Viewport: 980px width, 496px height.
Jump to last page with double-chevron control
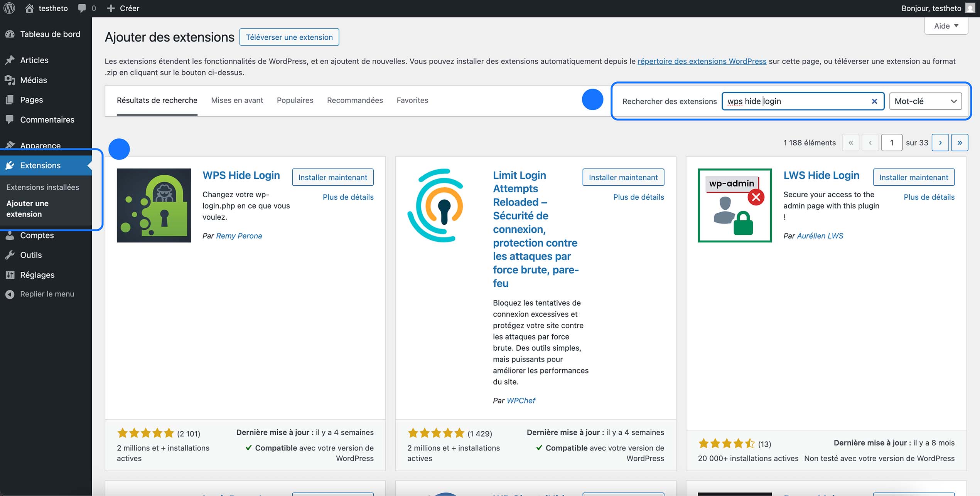click(x=960, y=142)
